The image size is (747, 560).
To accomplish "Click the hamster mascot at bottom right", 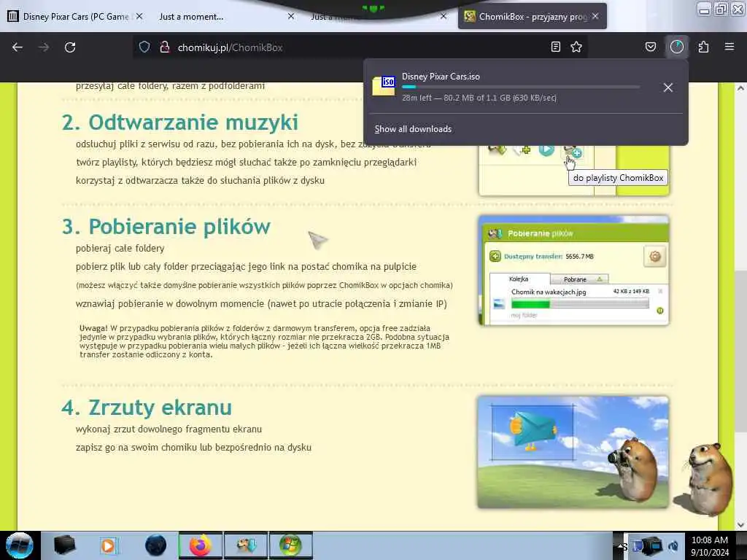I will [708, 479].
